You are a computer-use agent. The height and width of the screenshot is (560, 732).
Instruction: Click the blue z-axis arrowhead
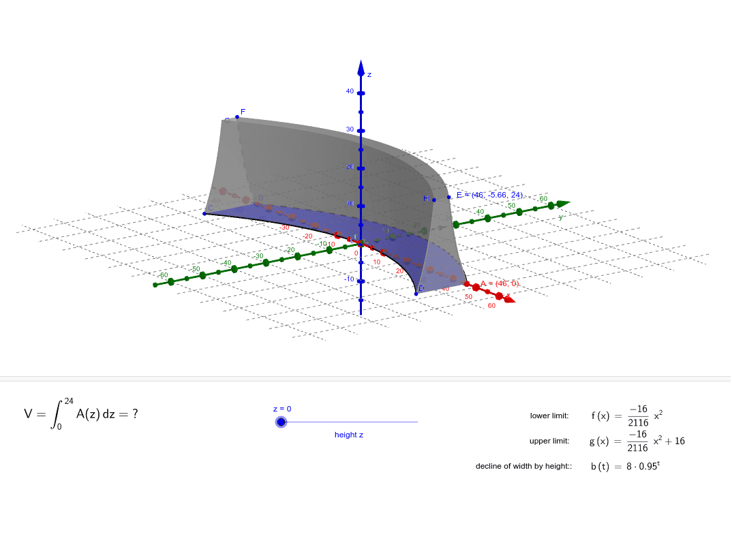(x=361, y=68)
